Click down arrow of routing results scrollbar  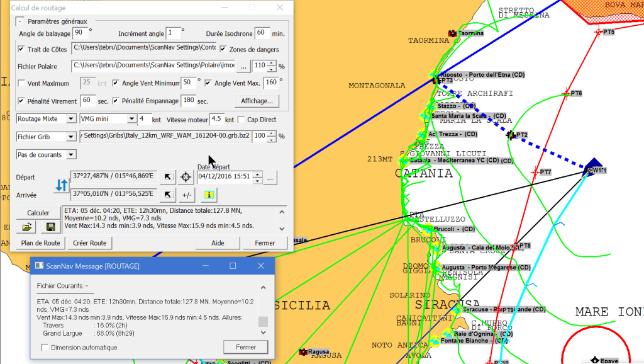tap(282, 229)
